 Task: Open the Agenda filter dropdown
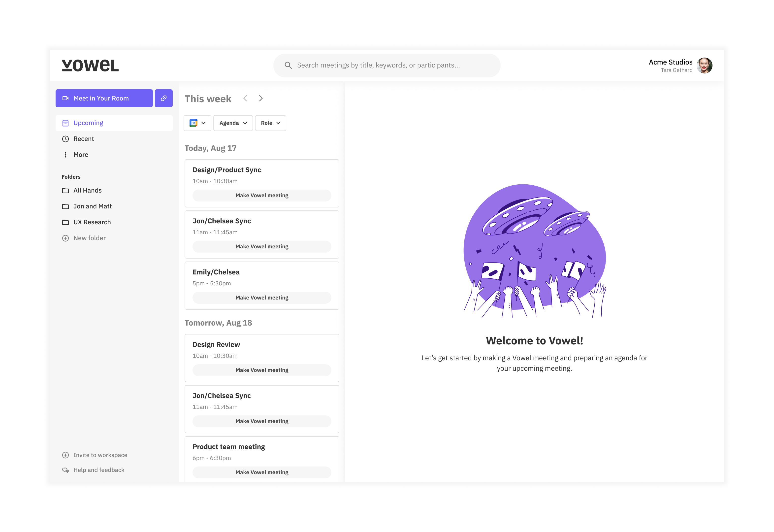(x=233, y=123)
